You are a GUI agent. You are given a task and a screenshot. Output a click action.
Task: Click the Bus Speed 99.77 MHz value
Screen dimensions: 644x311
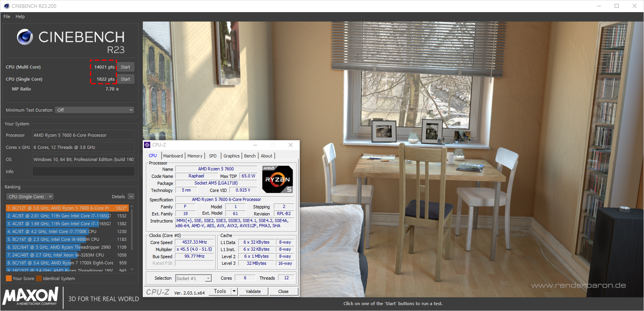(194, 256)
